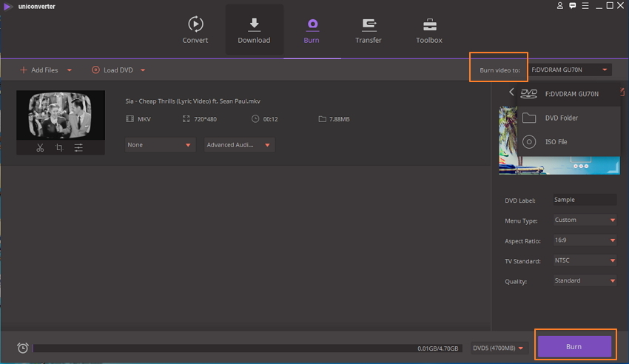Expand the Load DVD dropdown arrow
This screenshot has height=364, width=629.
[x=143, y=70]
